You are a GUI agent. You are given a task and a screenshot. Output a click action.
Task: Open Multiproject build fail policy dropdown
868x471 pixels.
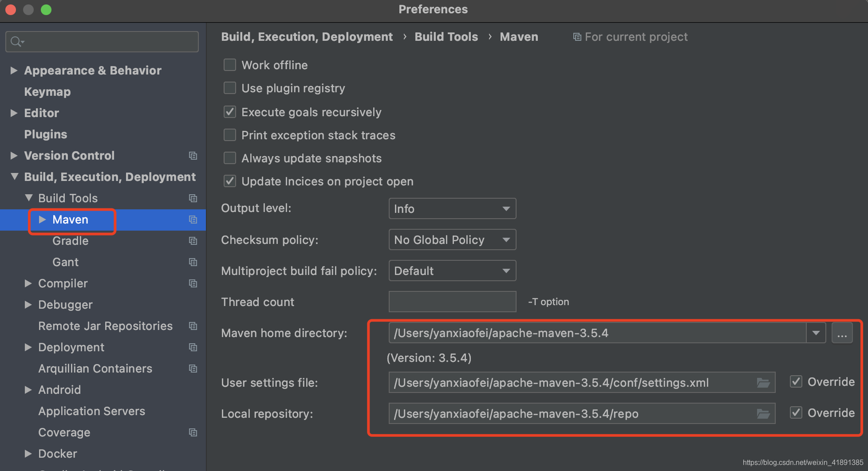452,271
